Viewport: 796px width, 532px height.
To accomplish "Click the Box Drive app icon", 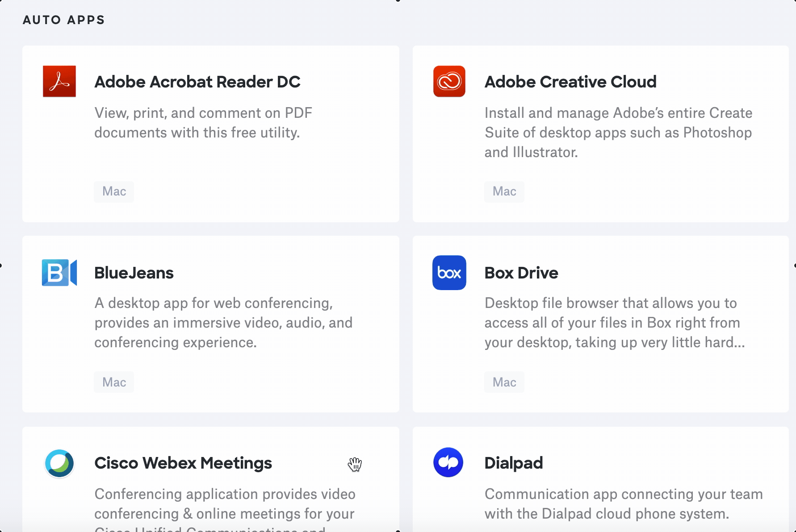I will pyautogui.click(x=449, y=273).
